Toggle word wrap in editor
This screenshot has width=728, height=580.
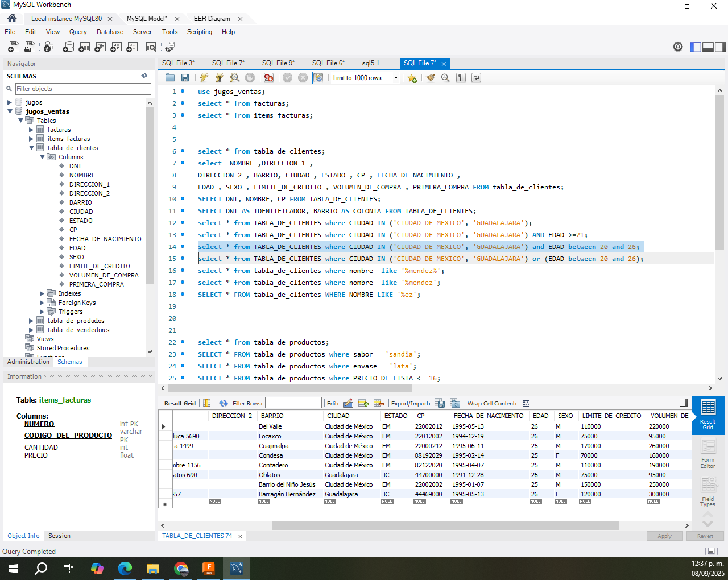[x=477, y=78]
